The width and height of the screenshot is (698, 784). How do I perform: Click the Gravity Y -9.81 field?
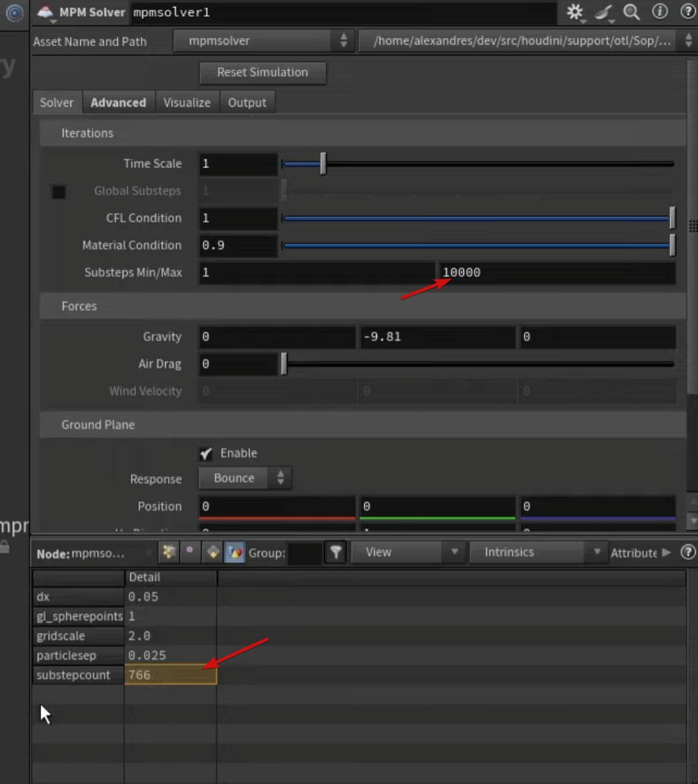pyautogui.click(x=438, y=337)
